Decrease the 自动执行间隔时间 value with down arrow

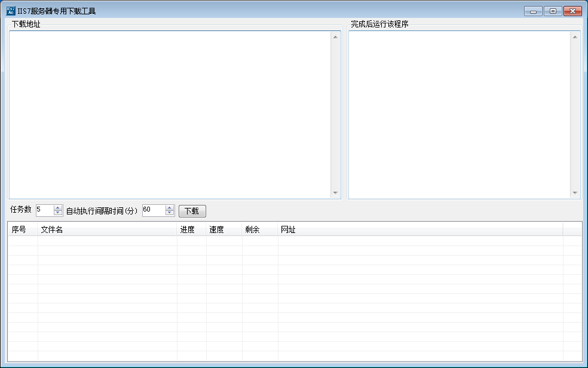(170, 213)
